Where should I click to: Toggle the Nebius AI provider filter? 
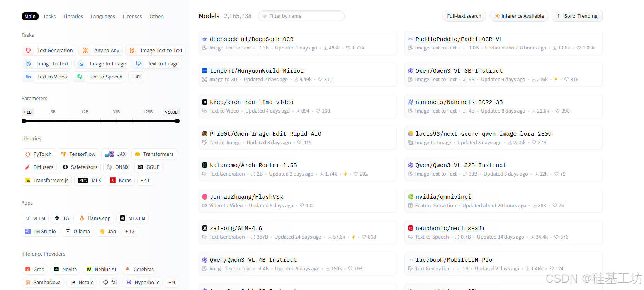pyautogui.click(x=101, y=269)
